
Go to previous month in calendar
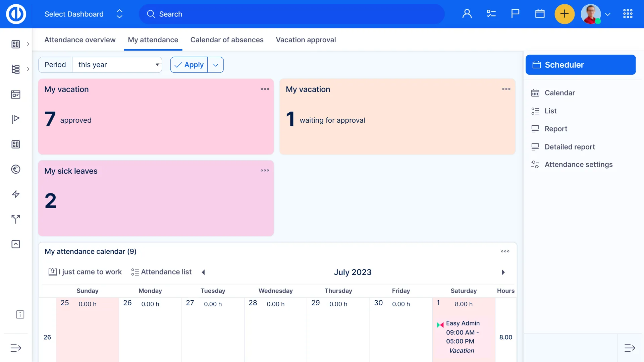pos(203,272)
